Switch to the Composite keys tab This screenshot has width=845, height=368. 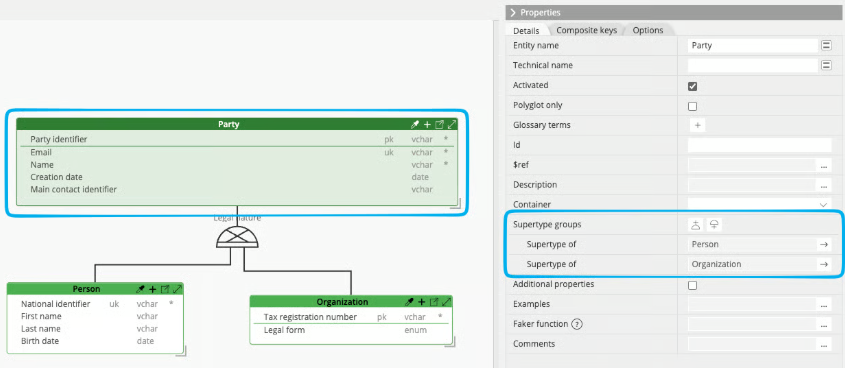coord(586,30)
